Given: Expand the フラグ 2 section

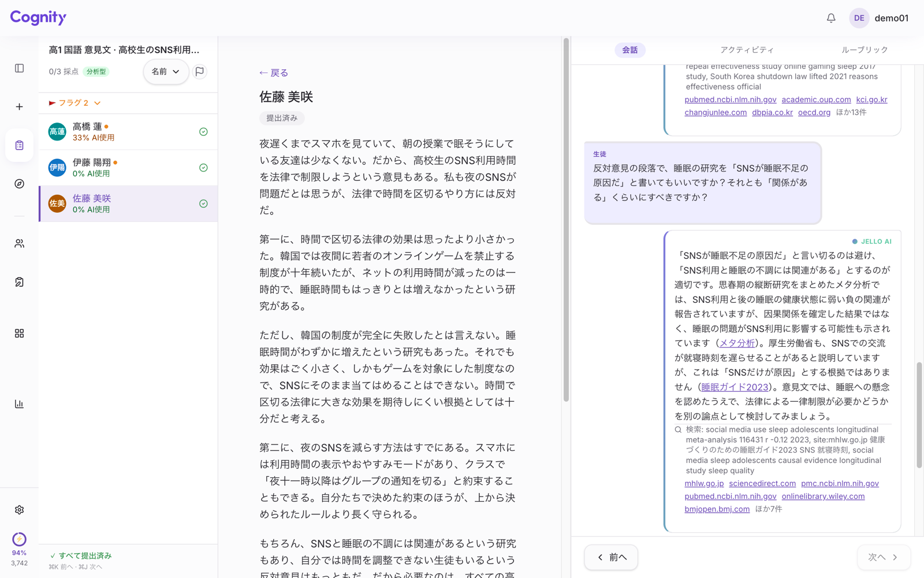Looking at the screenshot, I should point(75,103).
